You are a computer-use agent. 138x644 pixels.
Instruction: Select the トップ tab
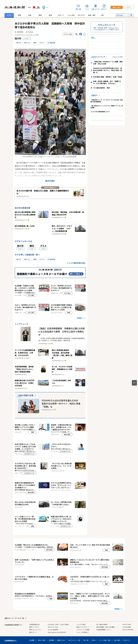(9, 15)
